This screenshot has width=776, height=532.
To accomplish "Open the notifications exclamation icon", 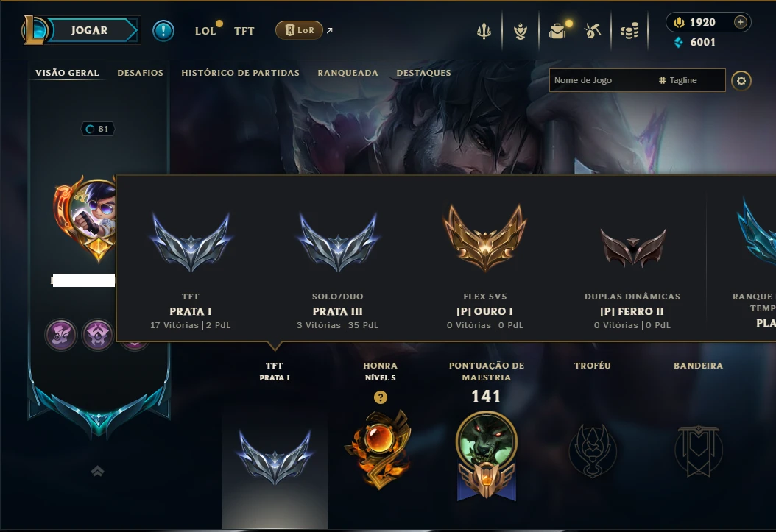I will [163, 31].
